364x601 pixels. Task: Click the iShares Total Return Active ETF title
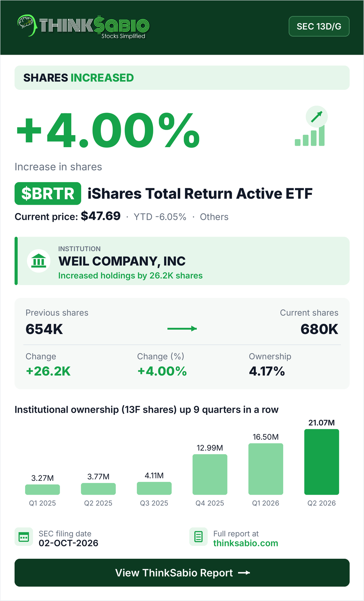(x=200, y=194)
